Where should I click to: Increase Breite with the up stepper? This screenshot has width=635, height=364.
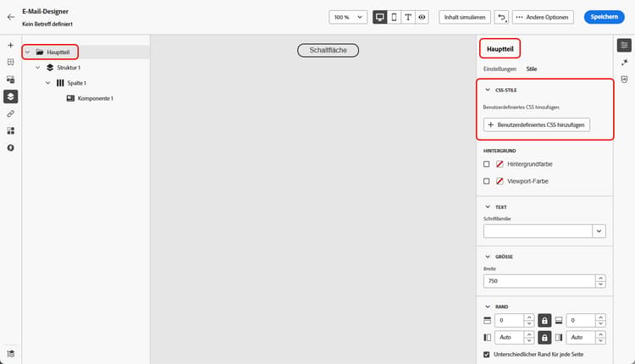[600, 278]
